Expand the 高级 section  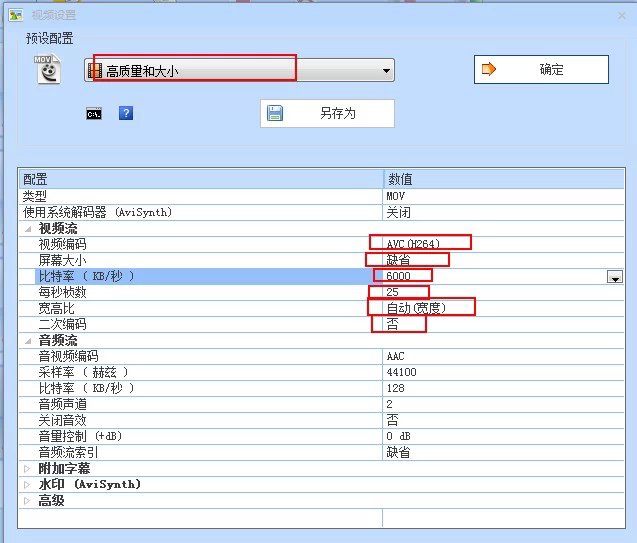(27, 500)
